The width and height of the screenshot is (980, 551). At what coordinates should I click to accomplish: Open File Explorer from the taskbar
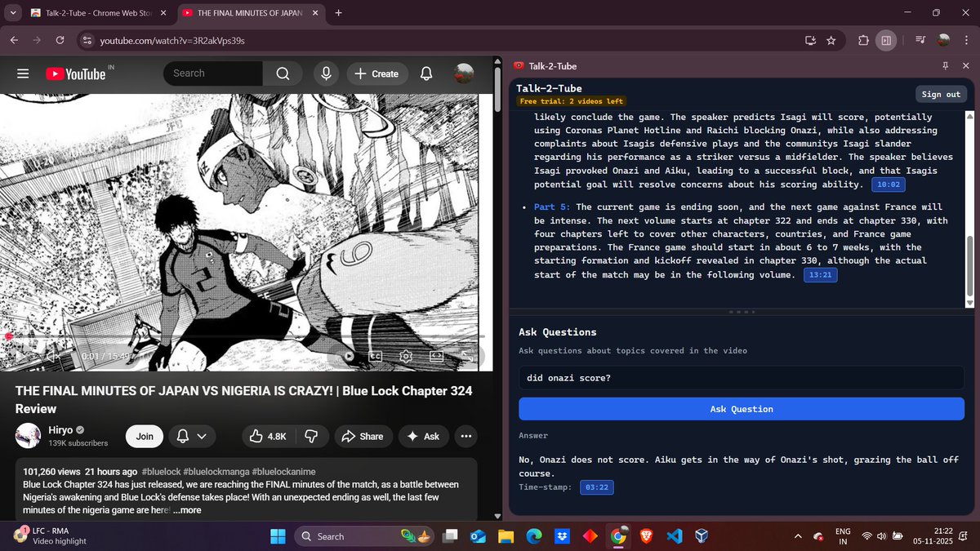506,536
